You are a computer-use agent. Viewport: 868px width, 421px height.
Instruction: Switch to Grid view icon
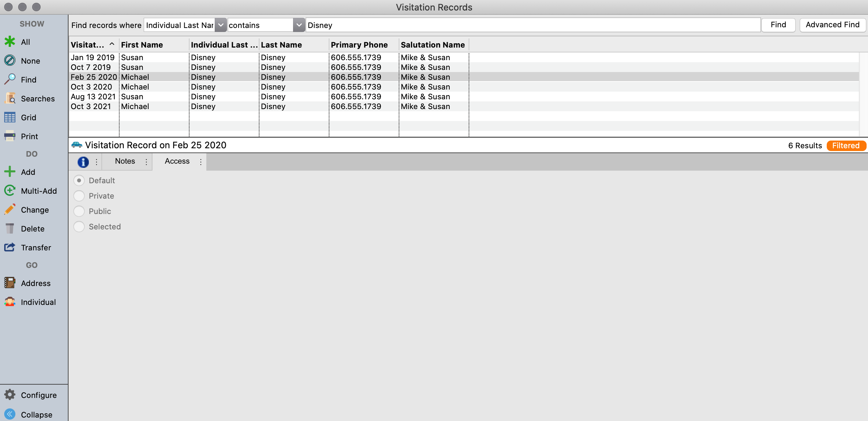click(10, 117)
